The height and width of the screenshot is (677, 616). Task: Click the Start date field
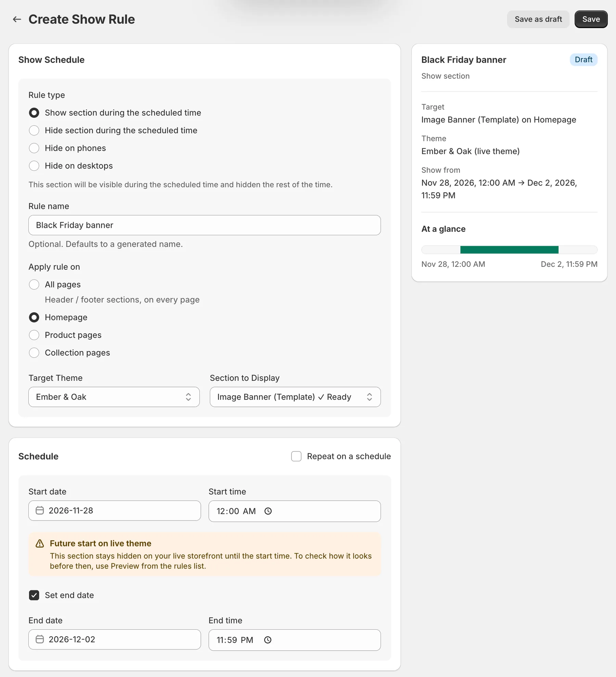pyautogui.click(x=115, y=511)
